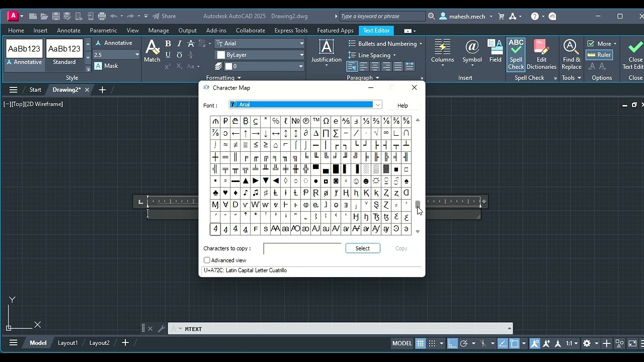Toggle the Ruler option
Image resolution: width=644 pixels, height=362 pixels.
click(599, 55)
